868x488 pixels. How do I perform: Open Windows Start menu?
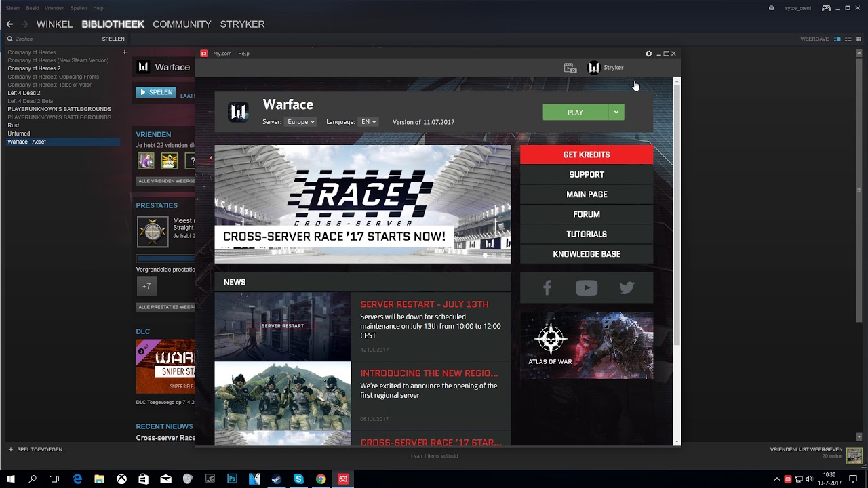coord(11,479)
